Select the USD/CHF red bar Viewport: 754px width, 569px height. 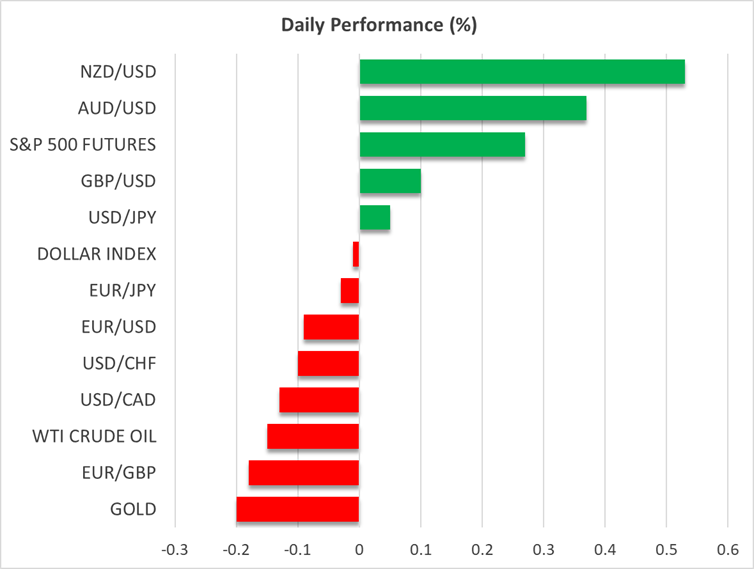(x=328, y=363)
